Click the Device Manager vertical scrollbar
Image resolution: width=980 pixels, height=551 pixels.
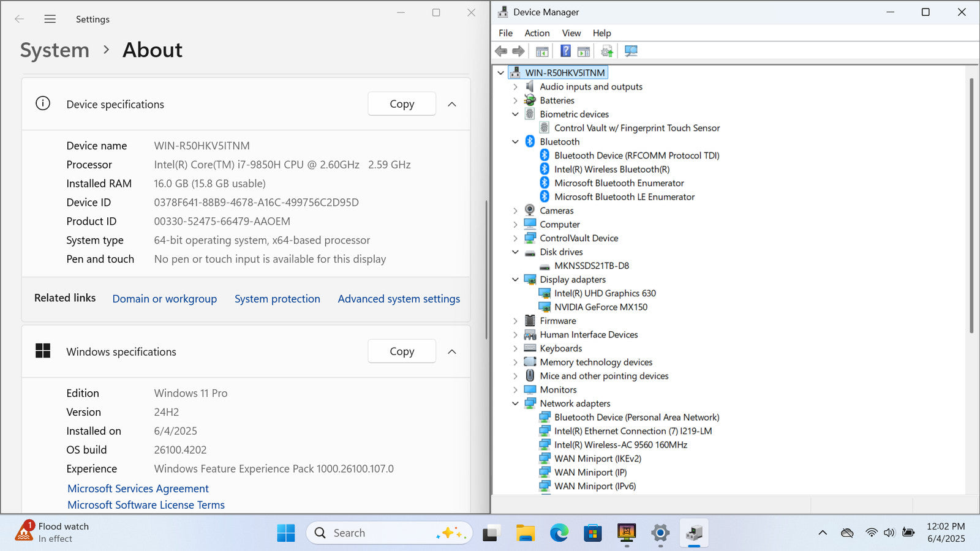point(971,206)
